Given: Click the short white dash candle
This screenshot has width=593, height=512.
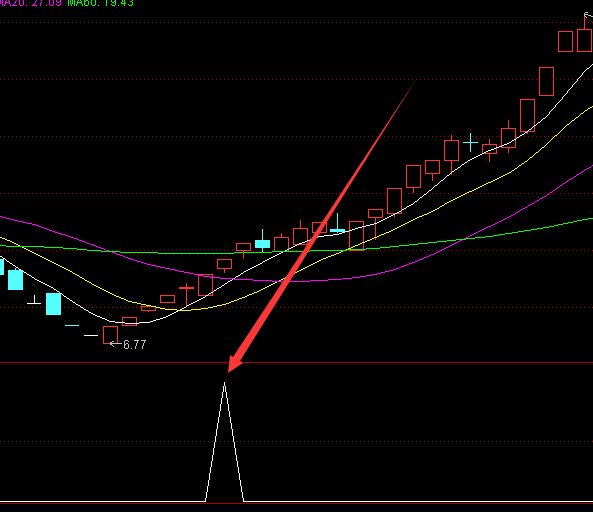Looking at the screenshot, I should (x=91, y=335).
